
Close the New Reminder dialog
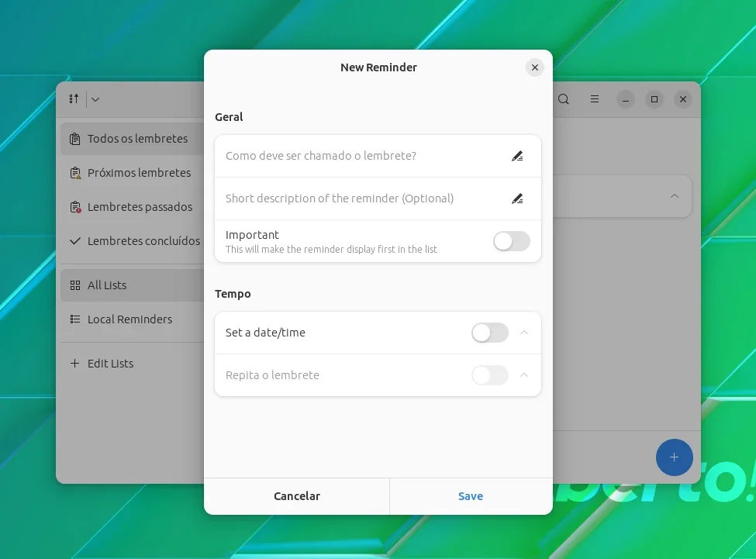535,67
